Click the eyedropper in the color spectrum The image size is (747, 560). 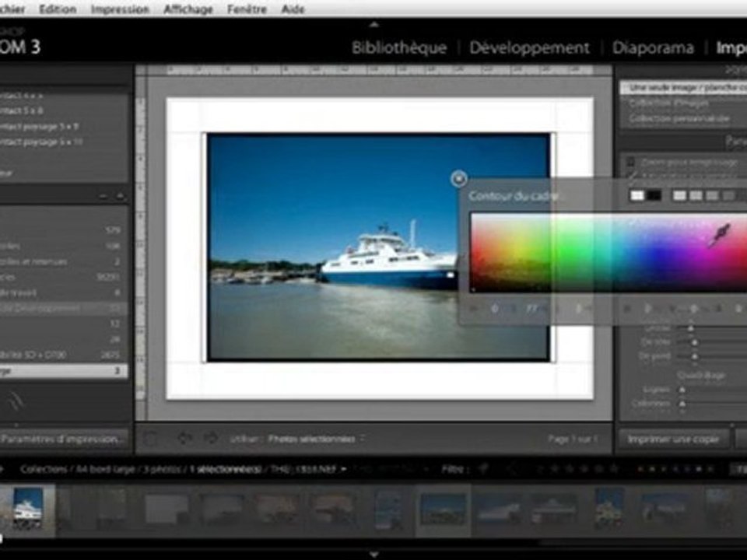coord(719,234)
